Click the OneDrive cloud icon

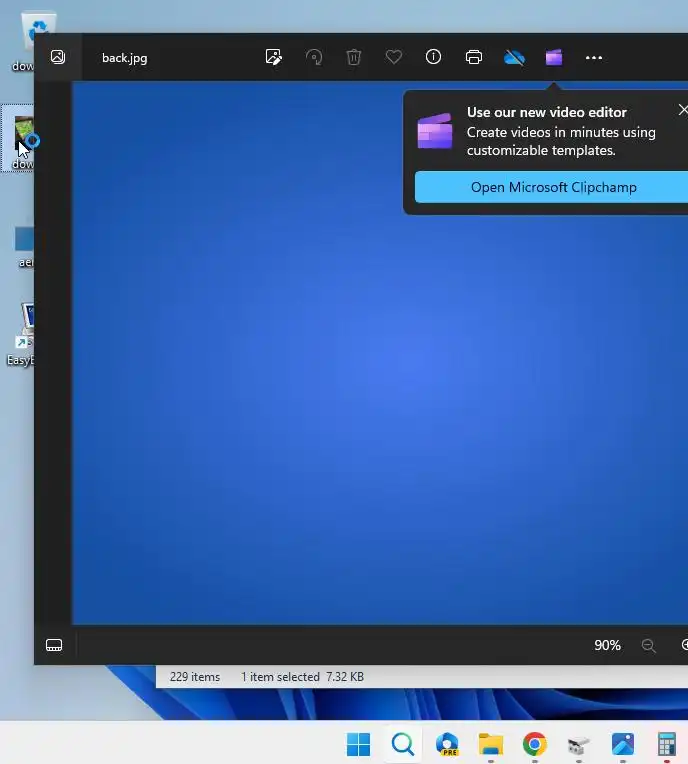pos(514,57)
